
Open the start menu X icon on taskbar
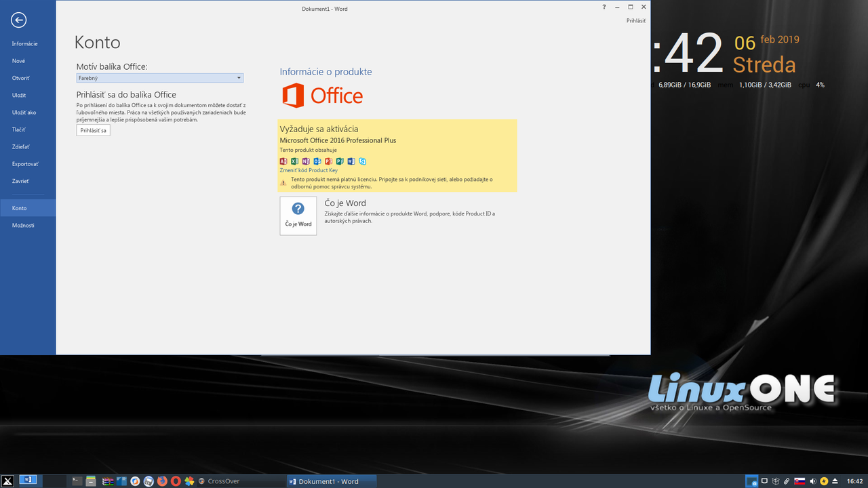[7, 481]
